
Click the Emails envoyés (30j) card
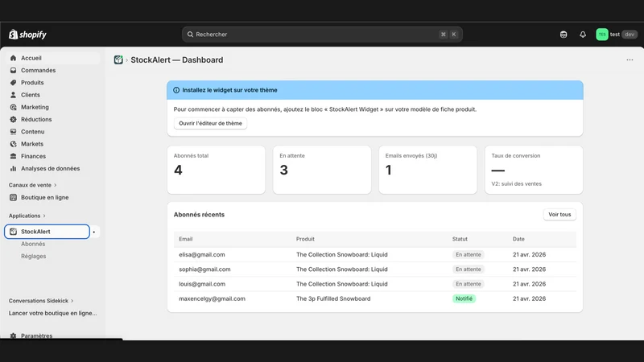(x=427, y=170)
